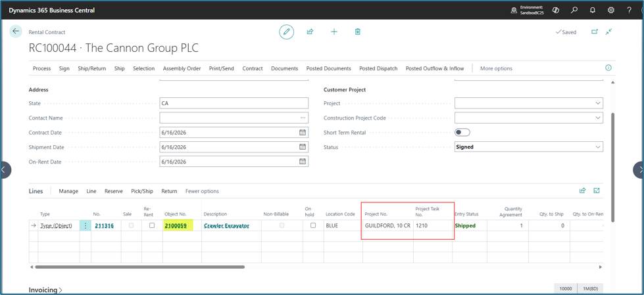Screen dimensions: 644x295
Task: Open the Posted Dispatch menu
Action: (x=378, y=68)
